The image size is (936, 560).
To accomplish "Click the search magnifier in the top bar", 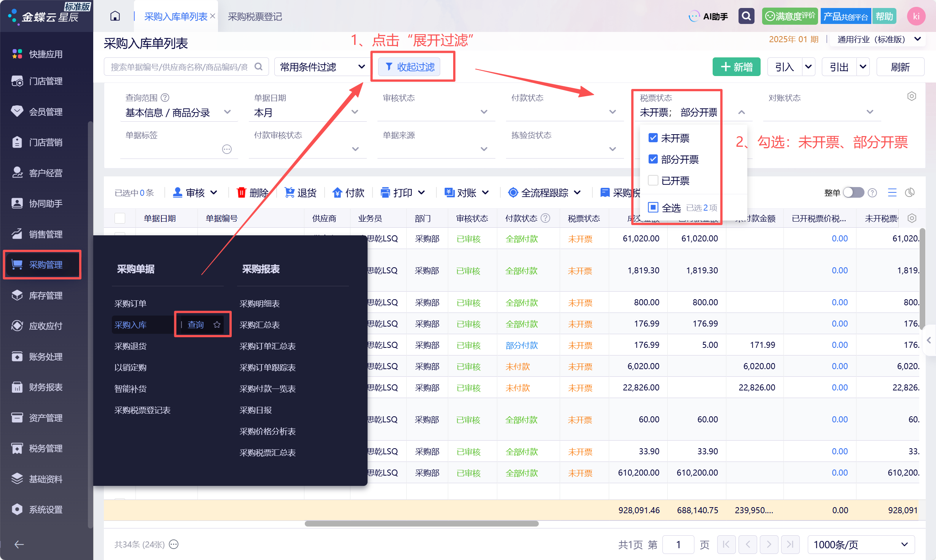I will [746, 16].
